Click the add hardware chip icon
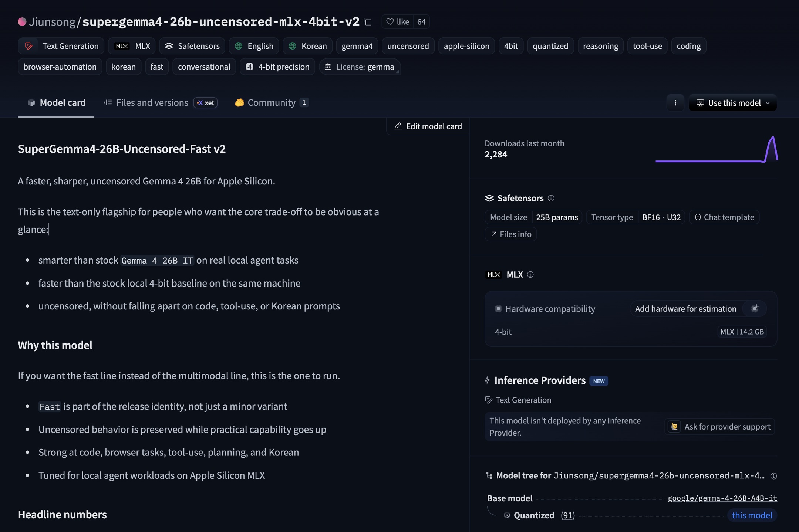The width and height of the screenshot is (799, 532). (x=755, y=309)
